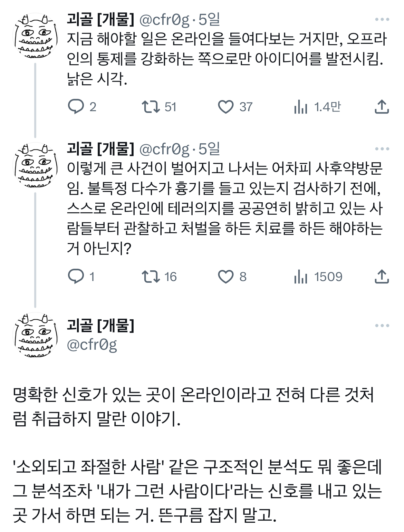Share the second tweet in the thread

pos(382,277)
